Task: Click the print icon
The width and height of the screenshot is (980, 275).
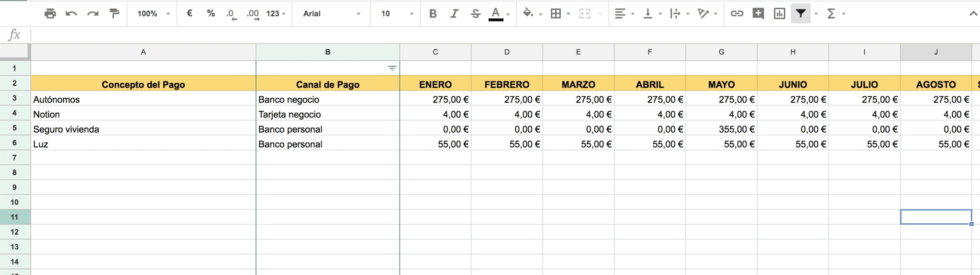Action: point(50,13)
